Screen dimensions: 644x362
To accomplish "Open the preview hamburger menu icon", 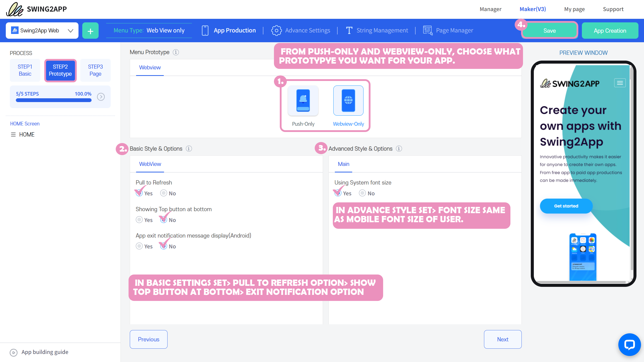I will [x=620, y=83].
